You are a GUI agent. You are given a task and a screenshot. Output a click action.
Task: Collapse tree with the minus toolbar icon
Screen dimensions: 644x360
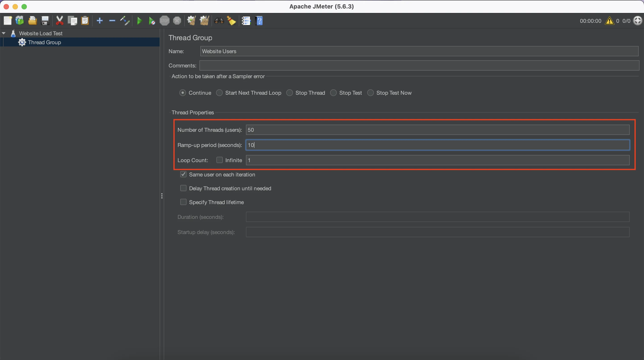tap(112, 21)
